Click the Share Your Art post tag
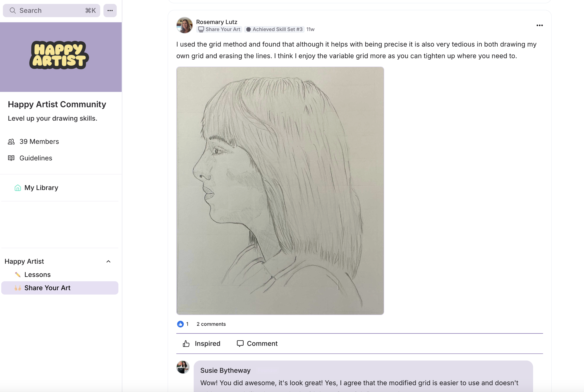Screen dimensions: 584x392 click(x=219, y=29)
